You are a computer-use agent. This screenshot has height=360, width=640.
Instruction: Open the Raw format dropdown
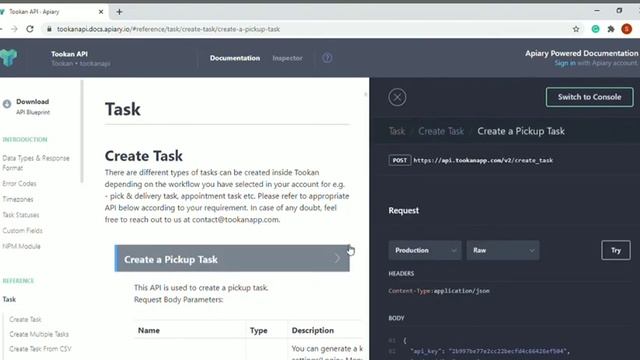click(502, 250)
